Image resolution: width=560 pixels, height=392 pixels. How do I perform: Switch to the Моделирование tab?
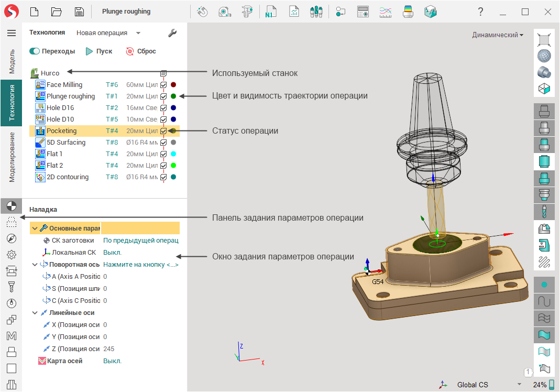(x=11, y=157)
